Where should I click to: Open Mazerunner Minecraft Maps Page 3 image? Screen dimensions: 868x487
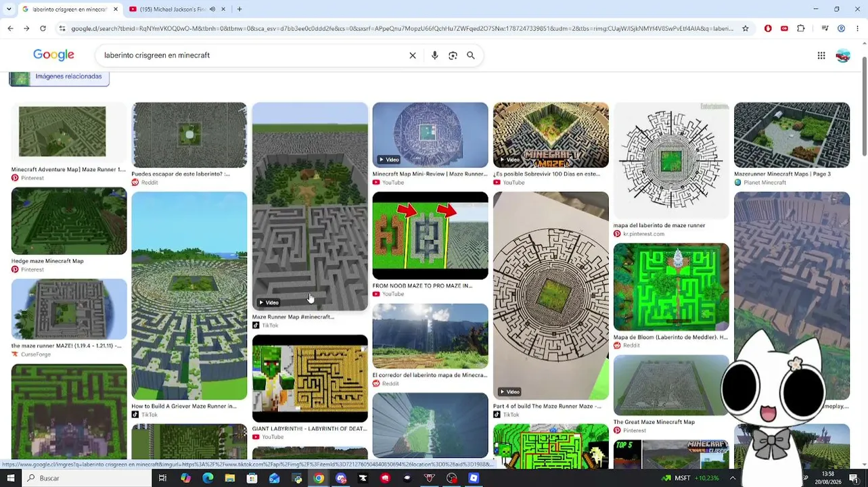click(792, 135)
